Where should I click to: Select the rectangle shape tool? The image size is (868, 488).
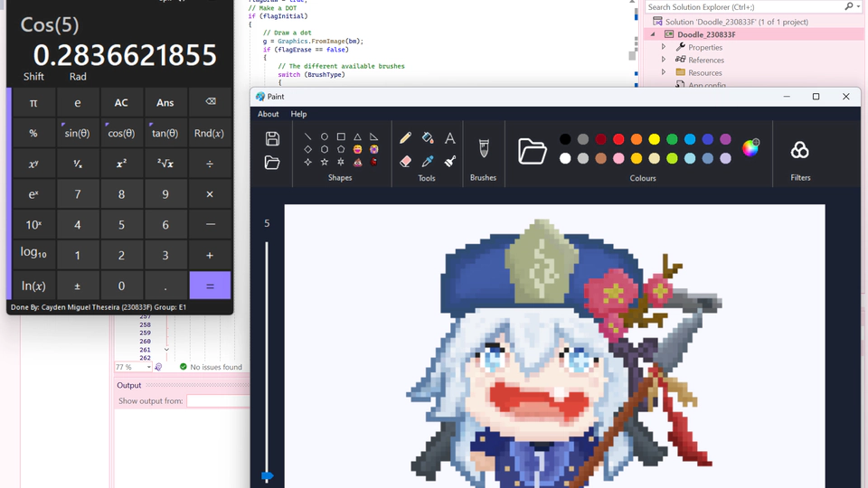coord(341,136)
